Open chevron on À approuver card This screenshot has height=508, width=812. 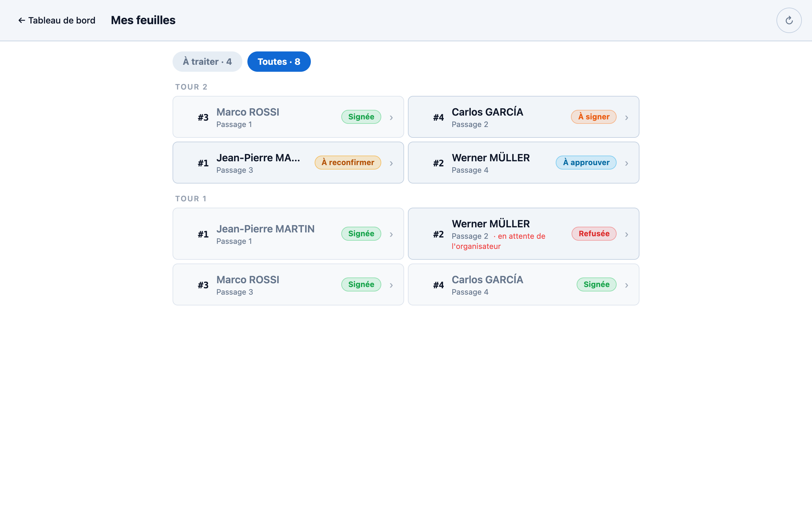(x=626, y=163)
